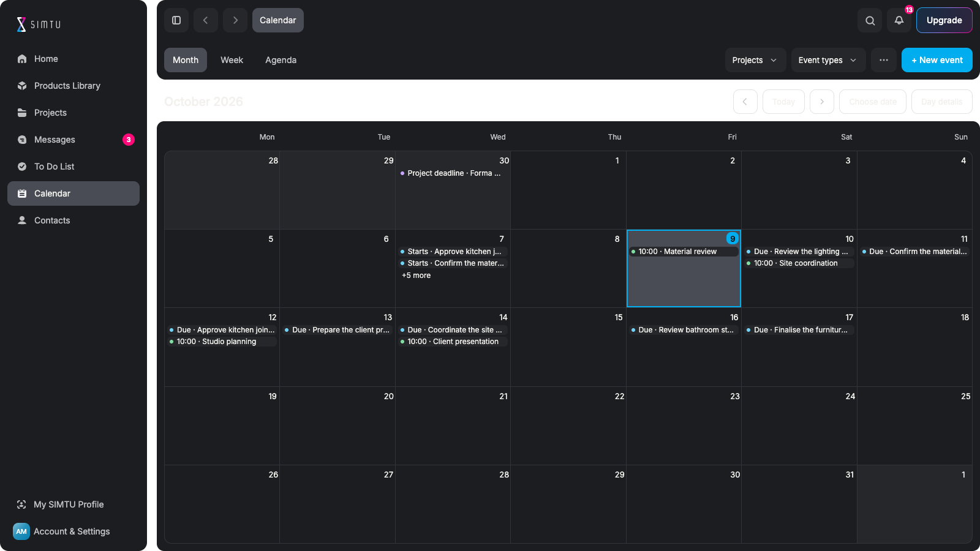Go forward with the top bar arrow
The height and width of the screenshot is (551, 980).
coord(235,20)
